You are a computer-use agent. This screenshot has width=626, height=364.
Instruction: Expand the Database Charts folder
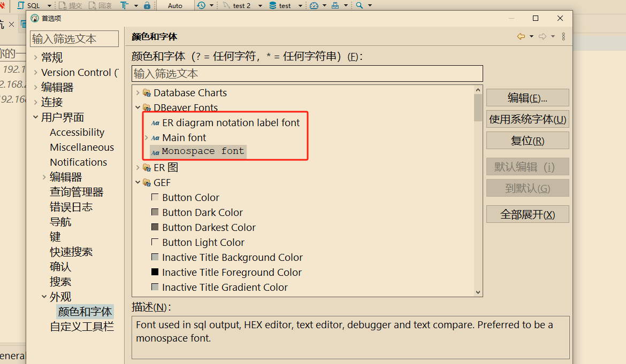coord(138,93)
